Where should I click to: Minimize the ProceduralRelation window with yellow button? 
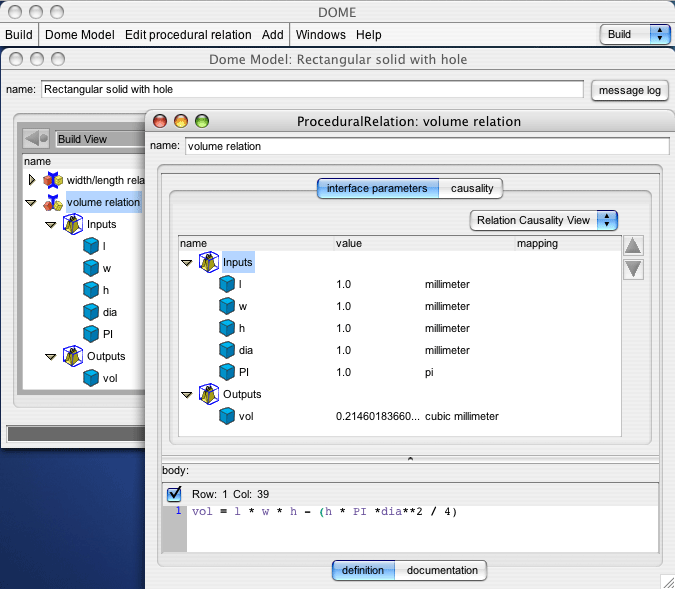tap(181, 121)
